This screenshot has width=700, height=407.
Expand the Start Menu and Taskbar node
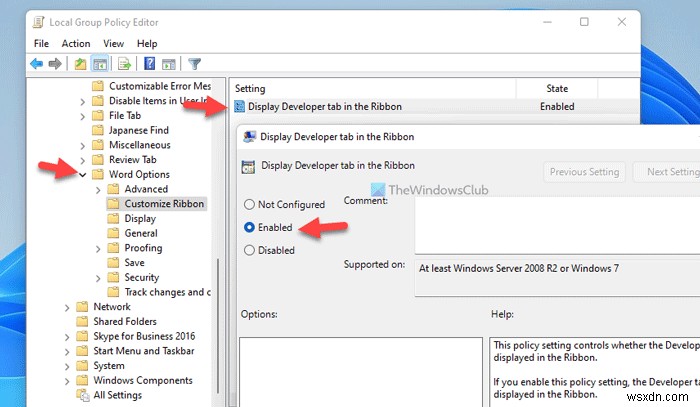tap(67, 352)
